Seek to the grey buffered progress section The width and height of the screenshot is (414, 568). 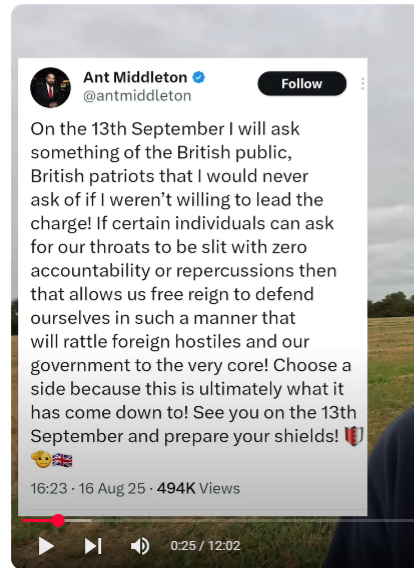tap(78, 521)
